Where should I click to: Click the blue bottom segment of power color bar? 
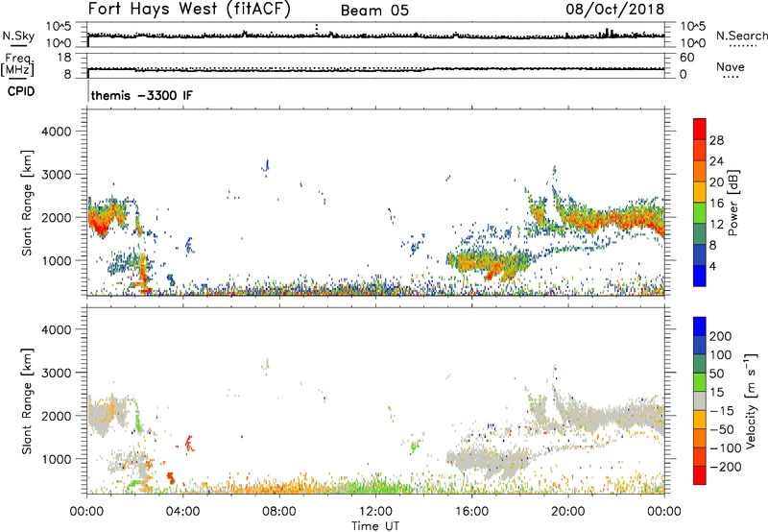700,276
